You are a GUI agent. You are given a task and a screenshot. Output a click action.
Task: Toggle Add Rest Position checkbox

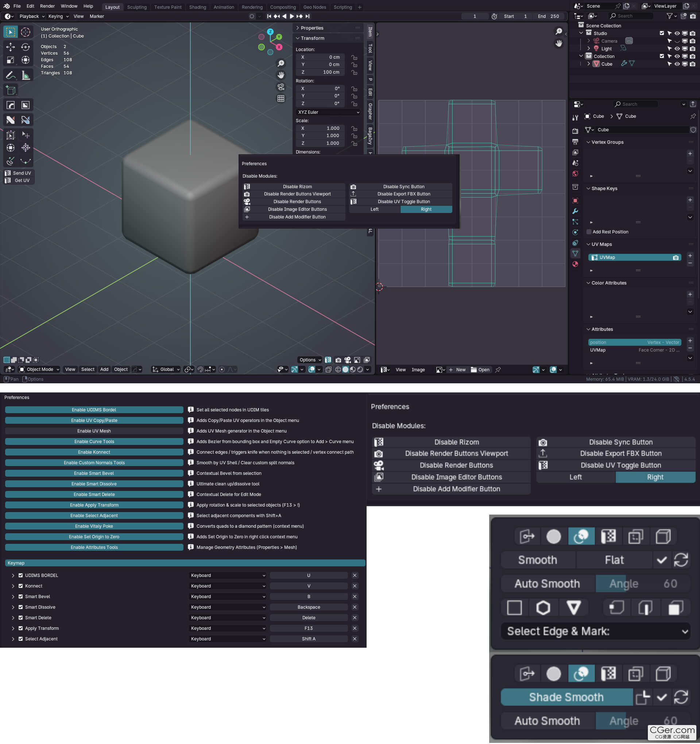[x=589, y=232]
